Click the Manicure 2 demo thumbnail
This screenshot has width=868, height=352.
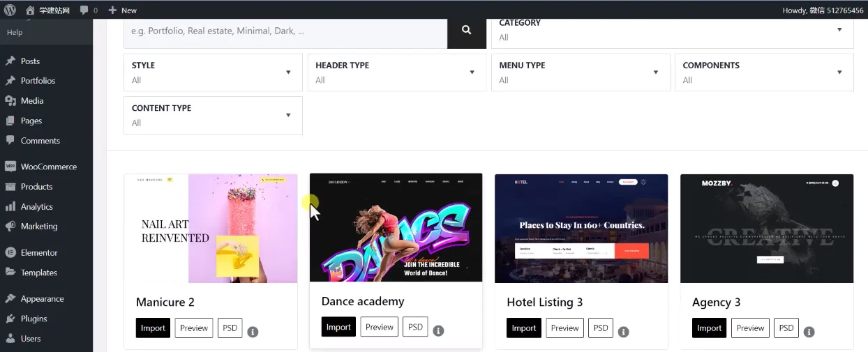pyautogui.click(x=211, y=228)
